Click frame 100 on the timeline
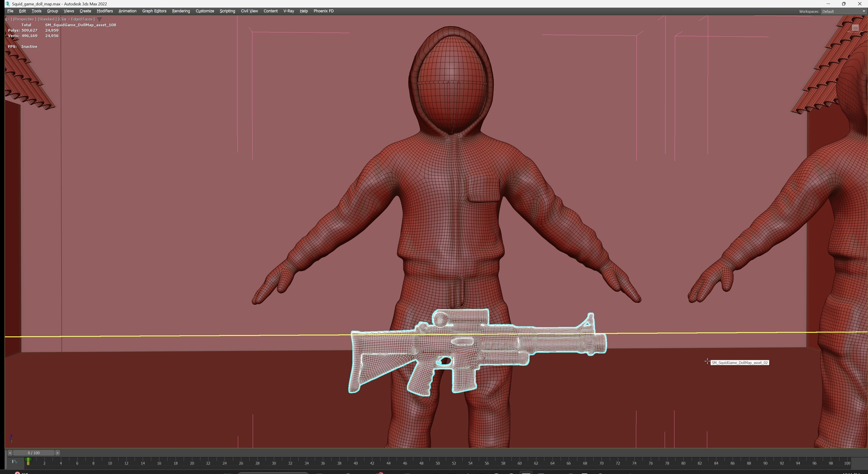Viewport: 868px width, 474px height. (847, 463)
